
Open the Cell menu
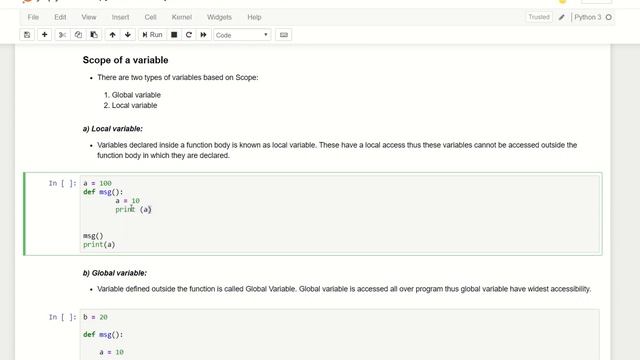coord(150,17)
